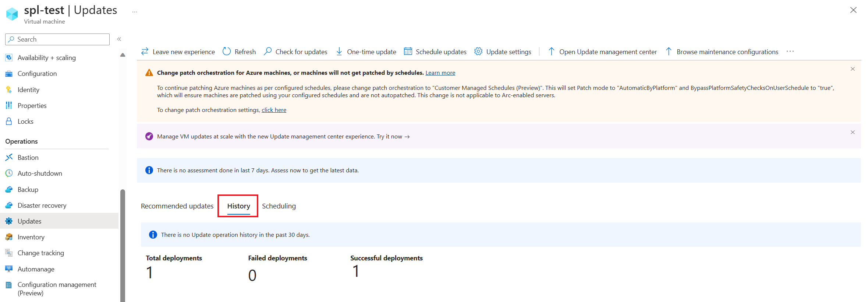
Task: Click the info icon beside update history message
Action: click(153, 235)
